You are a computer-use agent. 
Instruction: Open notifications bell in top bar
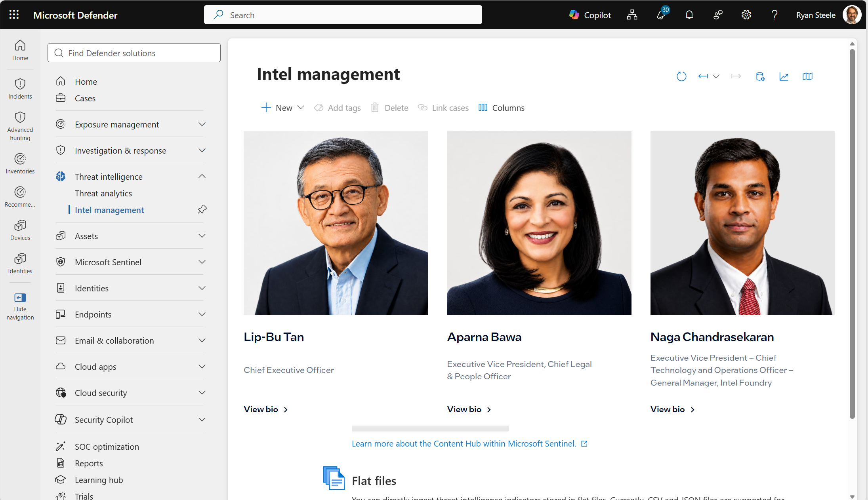pyautogui.click(x=689, y=15)
